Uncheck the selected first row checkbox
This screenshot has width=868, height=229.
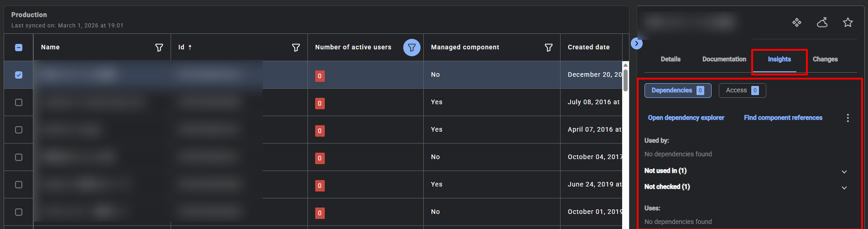(19, 75)
